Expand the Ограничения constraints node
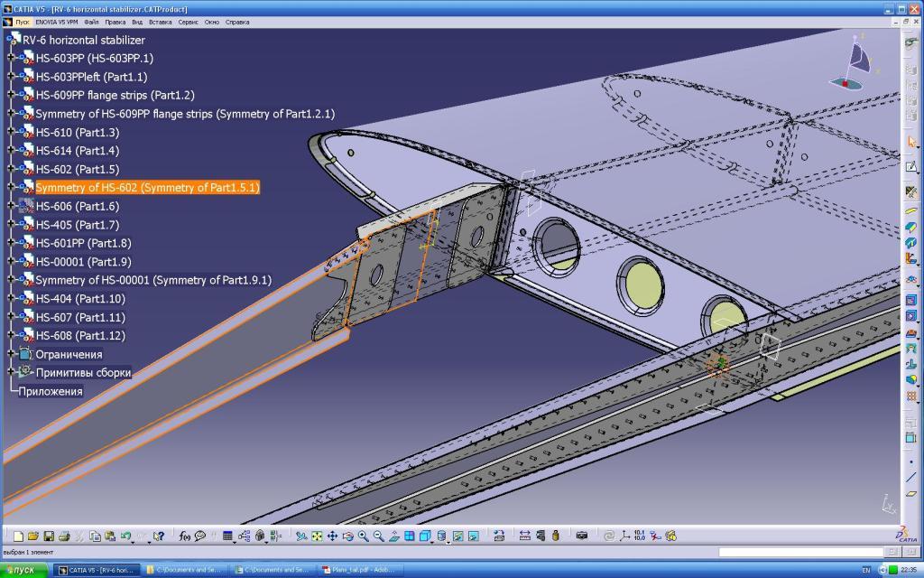The height and width of the screenshot is (578, 924). tap(11, 354)
